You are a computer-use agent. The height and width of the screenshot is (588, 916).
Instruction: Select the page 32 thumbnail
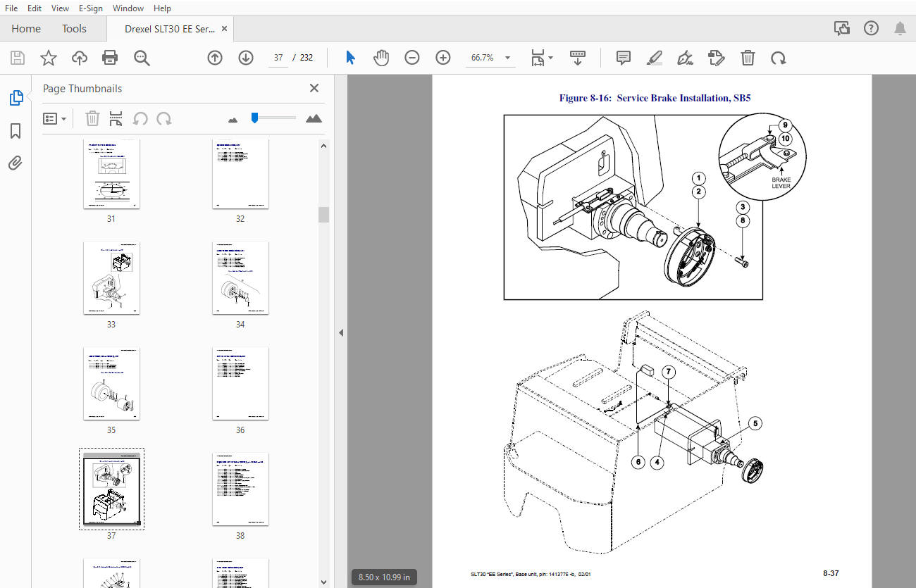[x=240, y=174]
